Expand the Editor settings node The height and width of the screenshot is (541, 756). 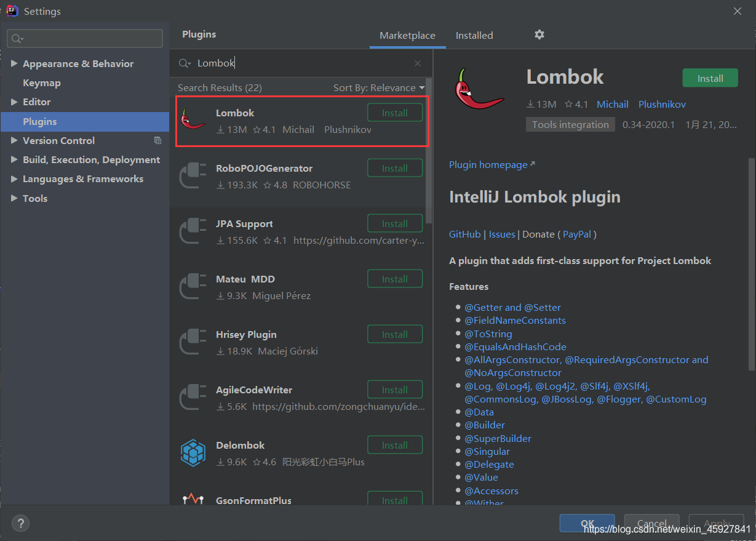[14, 102]
